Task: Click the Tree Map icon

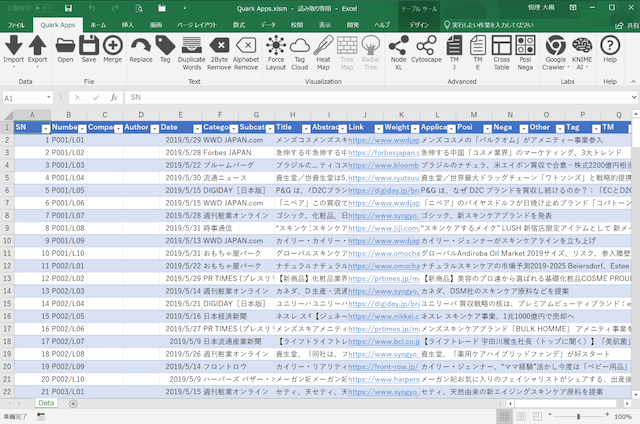Action: 347,45
